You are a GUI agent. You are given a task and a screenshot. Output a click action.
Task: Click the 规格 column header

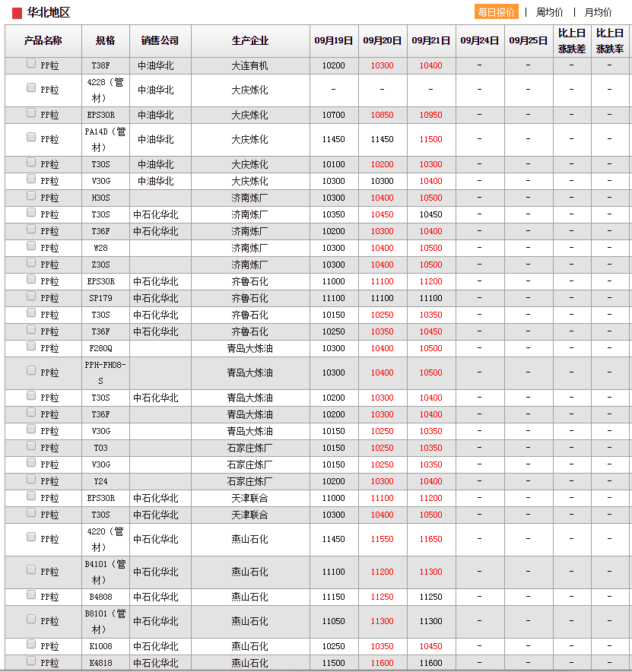tap(106, 41)
